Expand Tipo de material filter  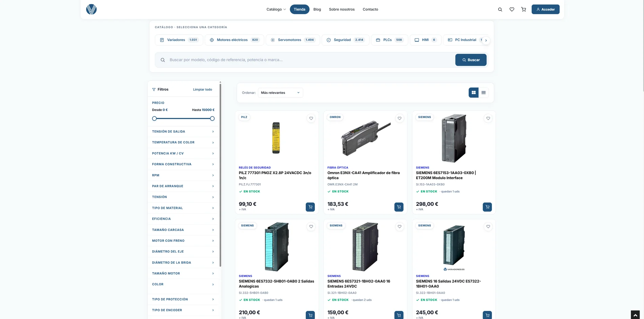coord(183,208)
